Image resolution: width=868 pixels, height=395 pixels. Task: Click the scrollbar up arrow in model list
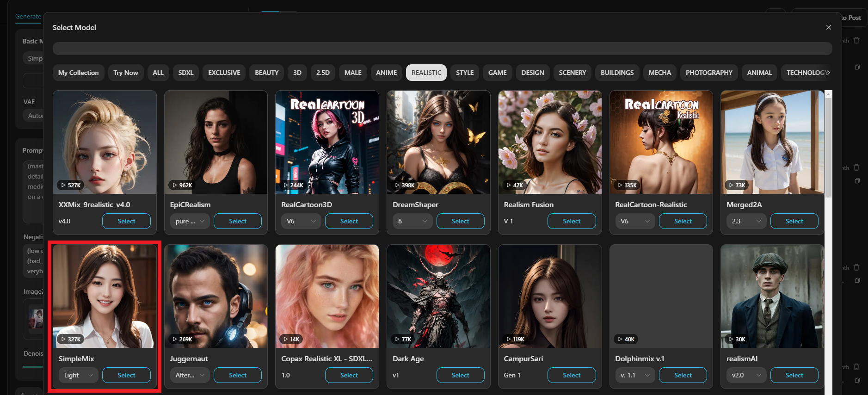tap(828, 94)
